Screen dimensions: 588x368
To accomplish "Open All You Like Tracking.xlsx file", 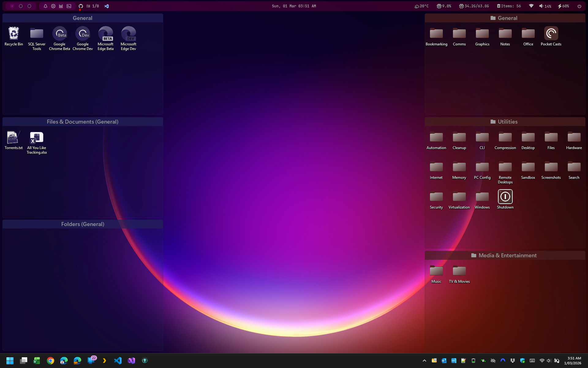I will coord(37,138).
